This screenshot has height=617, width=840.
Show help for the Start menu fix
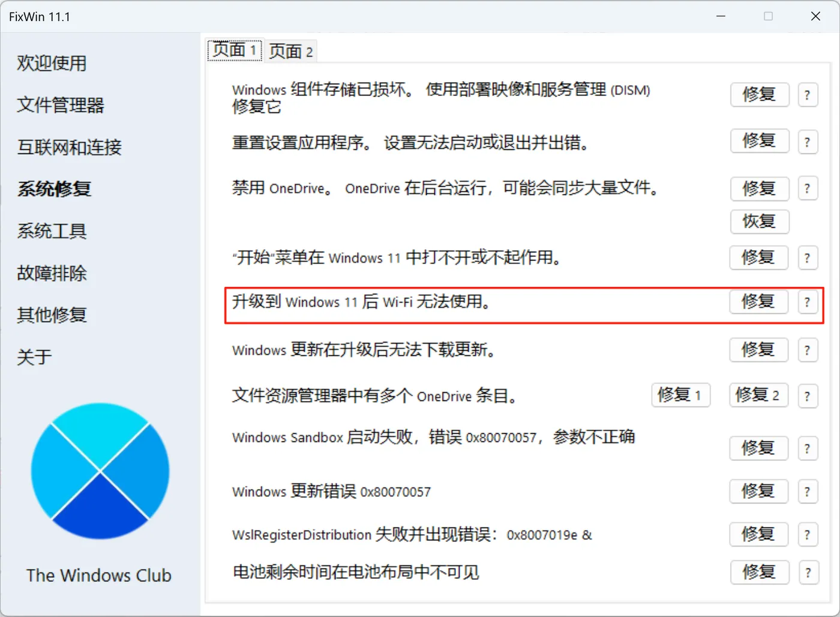pos(808,258)
